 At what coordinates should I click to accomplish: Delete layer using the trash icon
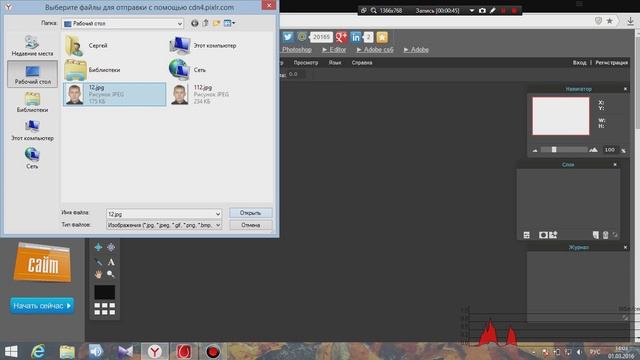[x=606, y=235]
